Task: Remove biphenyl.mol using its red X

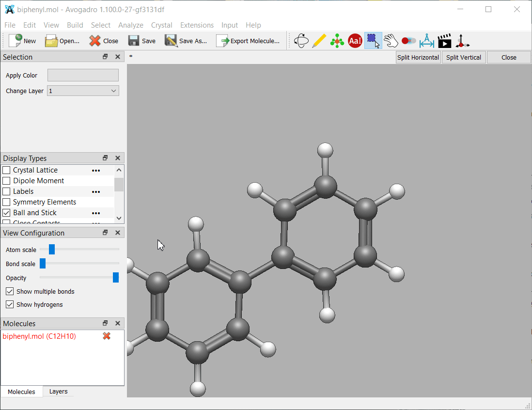Action: 107,336
